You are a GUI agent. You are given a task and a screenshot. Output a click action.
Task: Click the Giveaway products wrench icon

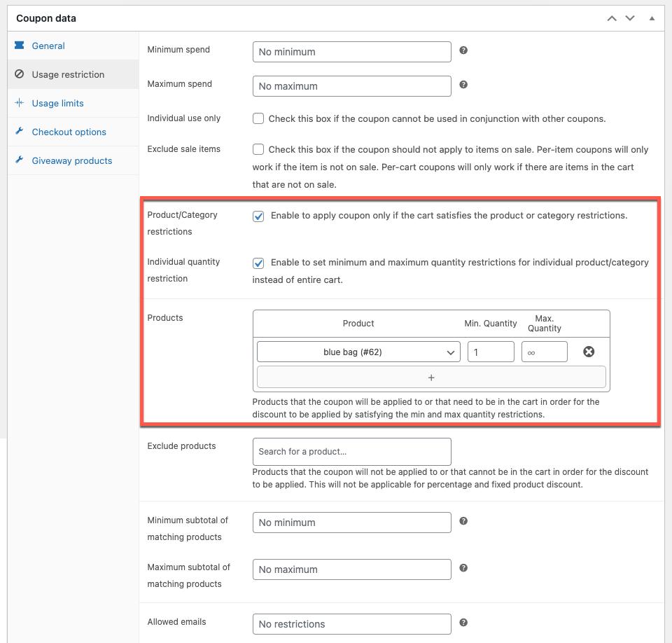pos(20,160)
